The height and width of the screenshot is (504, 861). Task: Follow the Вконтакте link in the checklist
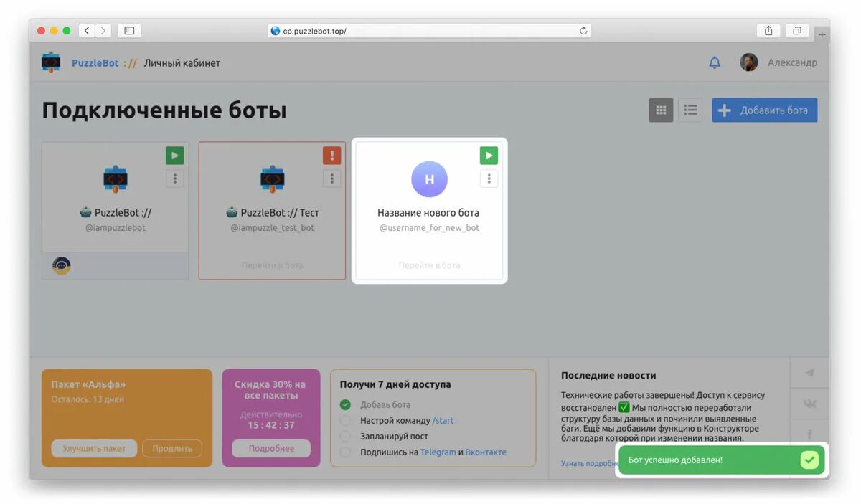pyautogui.click(x=486, y=452)
